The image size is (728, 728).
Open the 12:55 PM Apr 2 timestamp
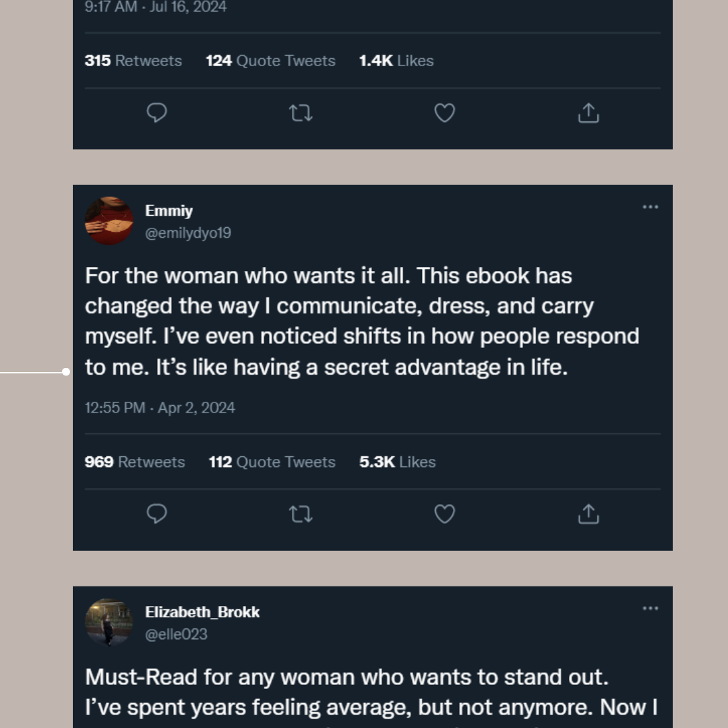point(160,408)
